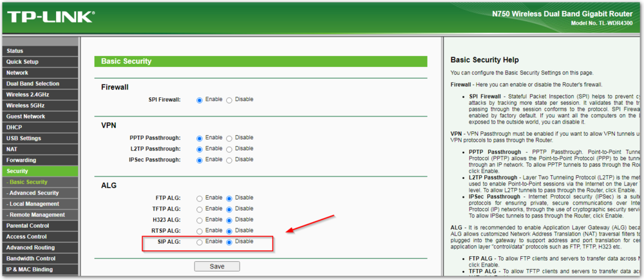The image size is (644, 280).
Task: Open Advanced Security submenu page
Action: pyautogui.click(x=33, y=193)
